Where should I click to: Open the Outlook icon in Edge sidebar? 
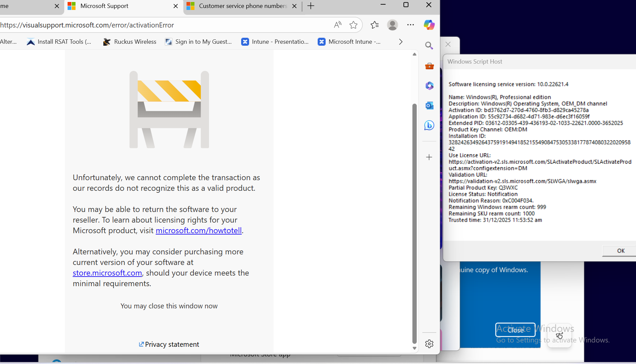coord(429,106)
